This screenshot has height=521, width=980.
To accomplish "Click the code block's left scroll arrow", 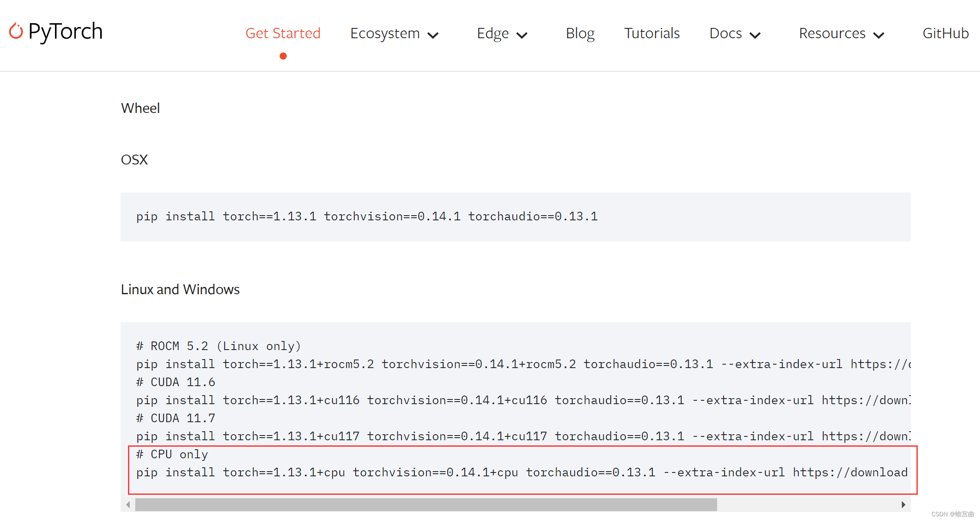I will (128, 505).
